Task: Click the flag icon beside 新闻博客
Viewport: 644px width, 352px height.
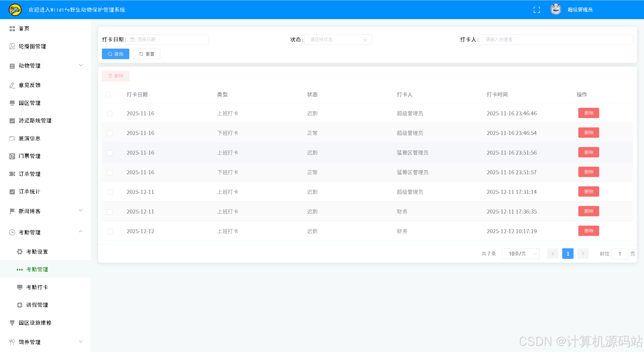Action: coord(12,211)
